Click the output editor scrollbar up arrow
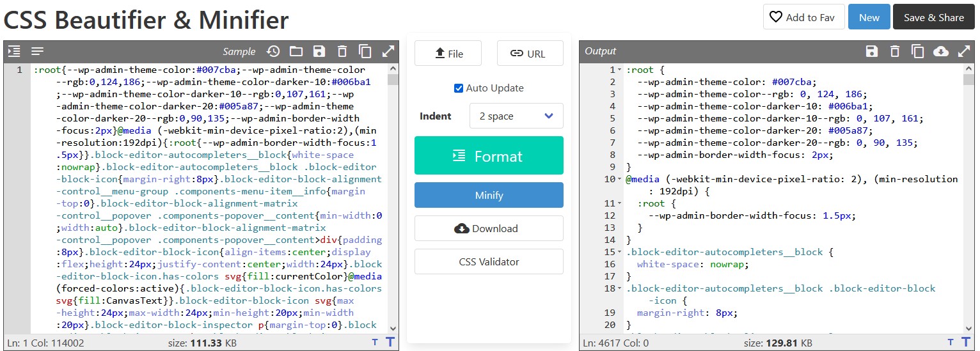This screenshot has width=980, height=351. coord(969,68)
